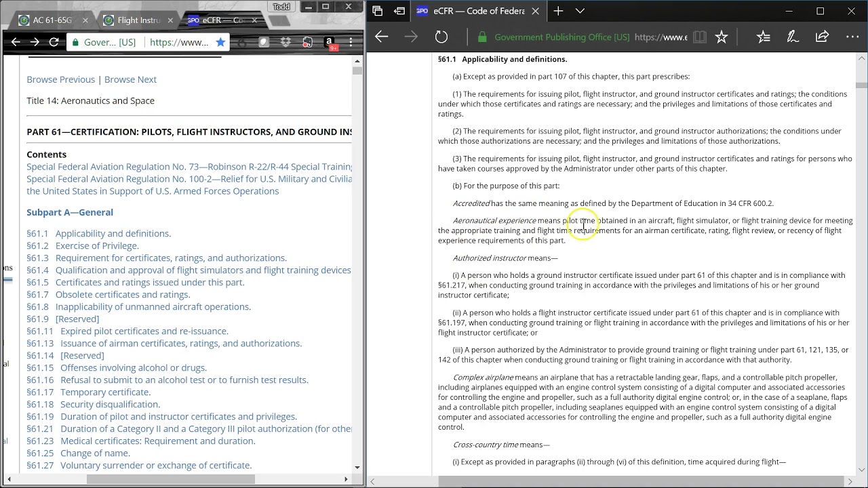
Task: Reload the page in Chrome
Action: pyautogui.click(x=54, y=42)
